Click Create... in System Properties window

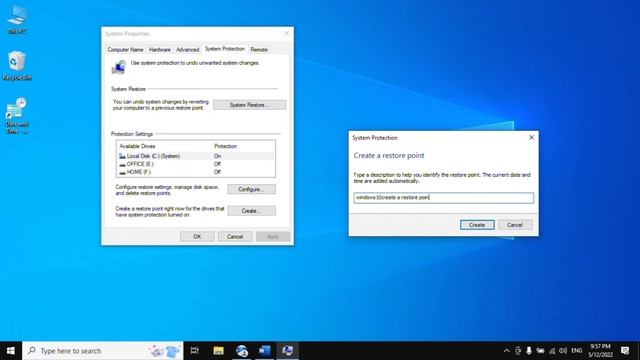click(x=251, y=211)
